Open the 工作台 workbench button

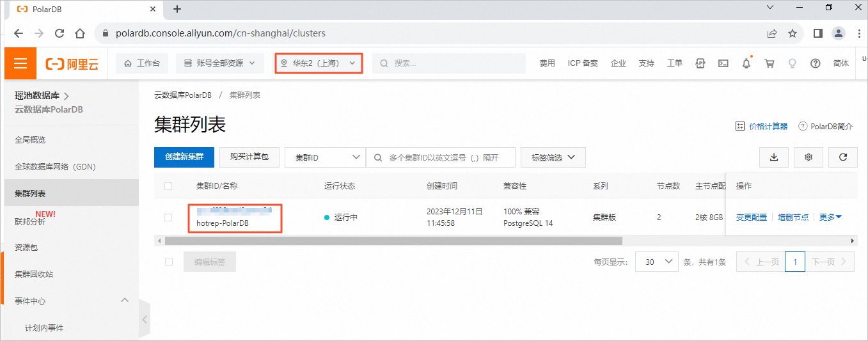point(142,63)
